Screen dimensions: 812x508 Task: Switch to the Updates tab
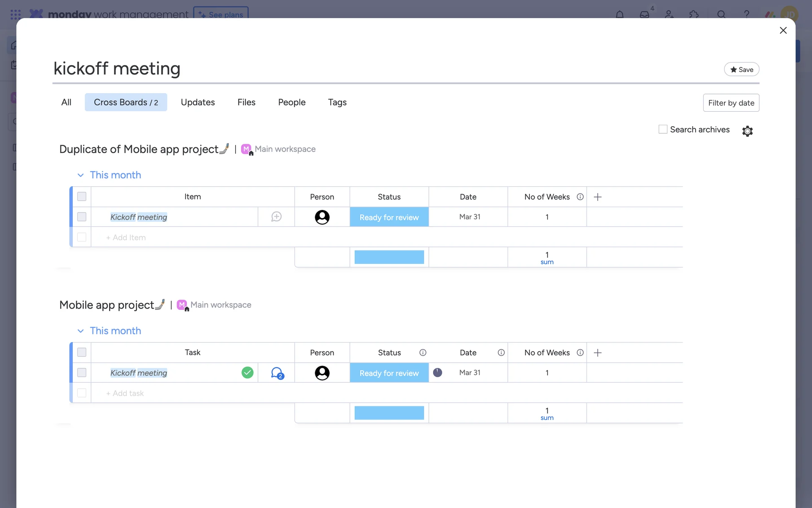coord(198,102)
